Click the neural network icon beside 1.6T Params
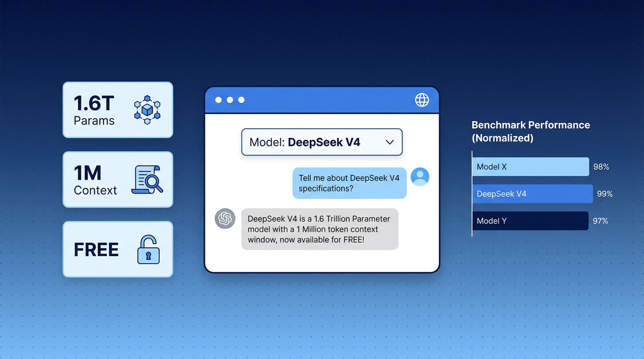 click(x=148, y=110)
